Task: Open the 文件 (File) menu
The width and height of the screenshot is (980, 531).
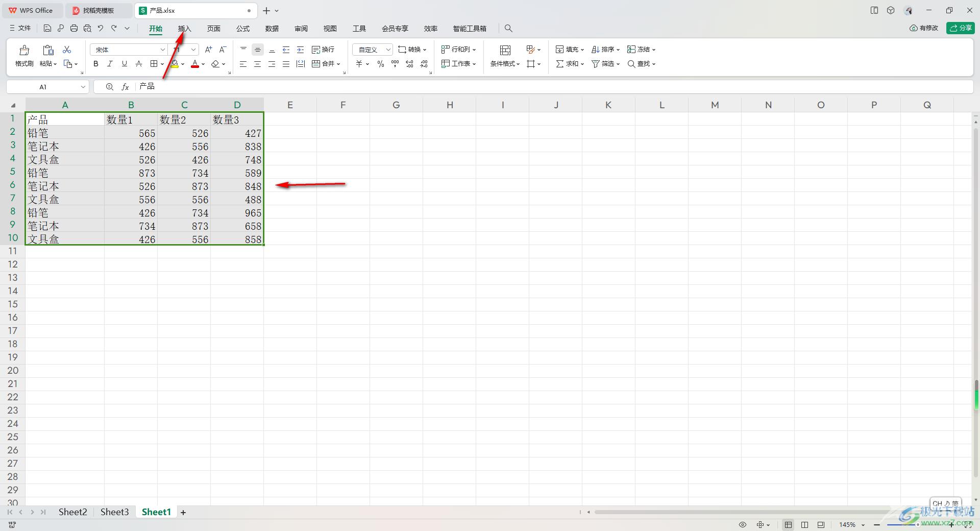Action: tap(20, 29)
